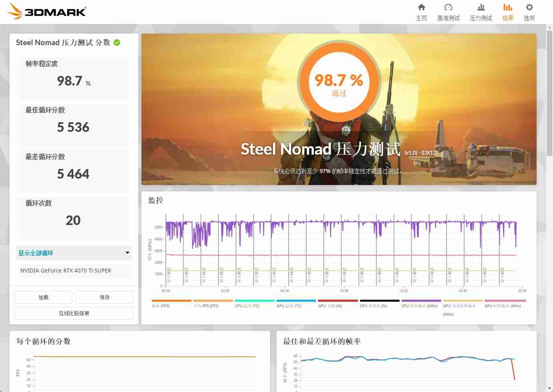
Task: Click the 在线比较结果 button
Action: point(74,313)
